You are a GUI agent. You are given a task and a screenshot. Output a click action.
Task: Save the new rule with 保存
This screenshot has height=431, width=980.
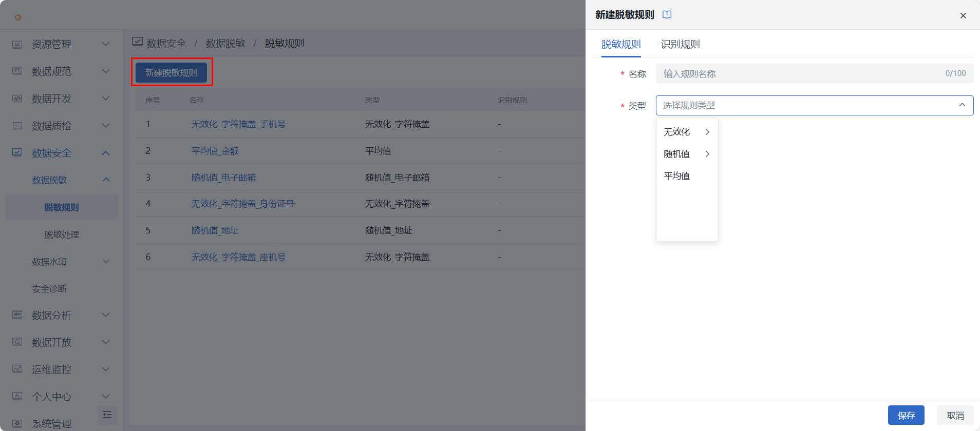906,415
